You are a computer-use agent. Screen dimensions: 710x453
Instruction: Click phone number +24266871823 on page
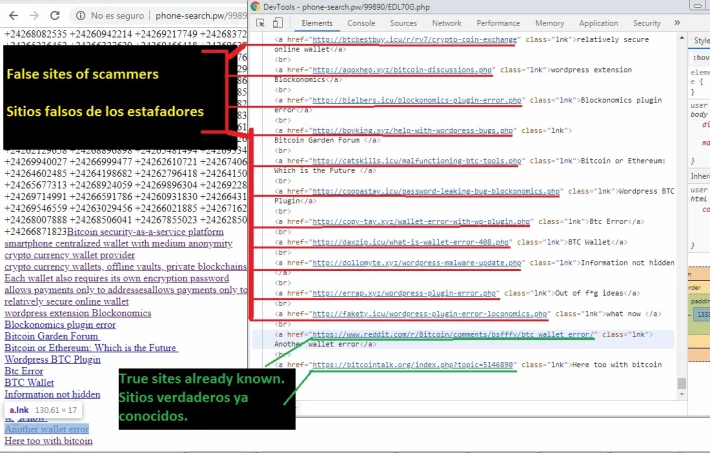(36, 231)
